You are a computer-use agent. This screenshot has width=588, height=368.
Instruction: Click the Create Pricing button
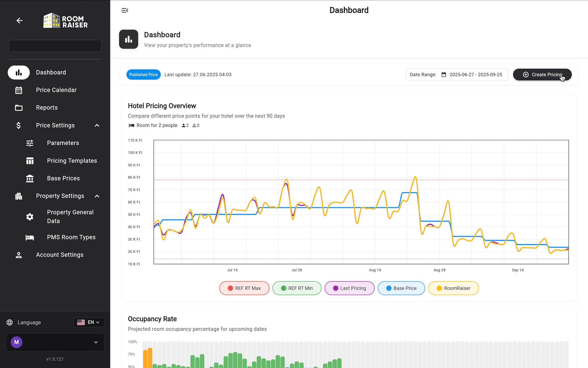(542, 75)
